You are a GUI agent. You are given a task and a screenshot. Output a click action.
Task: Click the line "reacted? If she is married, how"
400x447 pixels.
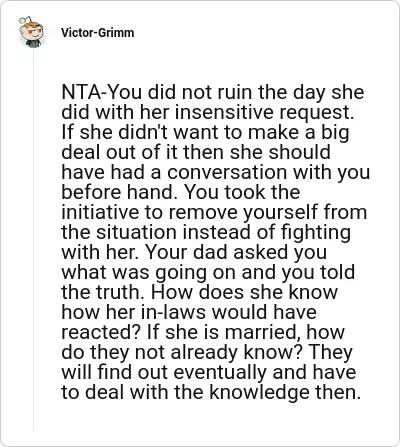click(x=203, y=333)
